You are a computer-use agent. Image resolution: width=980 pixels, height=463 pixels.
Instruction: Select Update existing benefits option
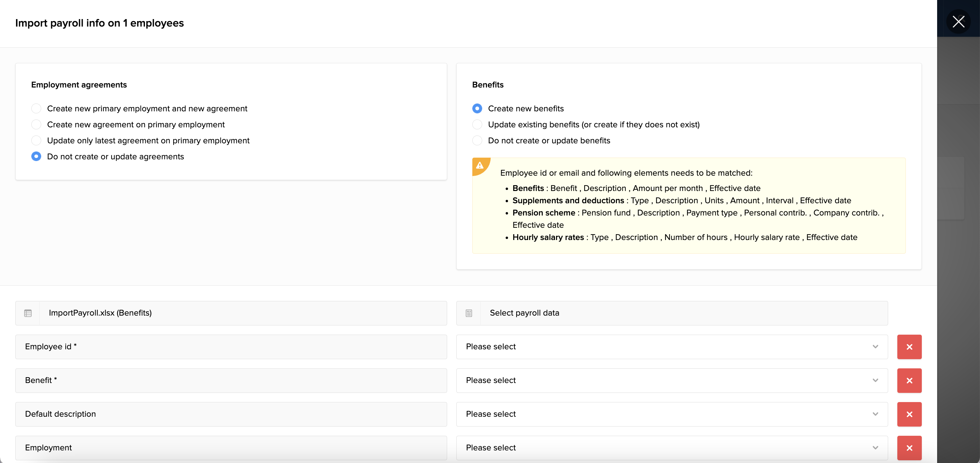tap(477, 125)
